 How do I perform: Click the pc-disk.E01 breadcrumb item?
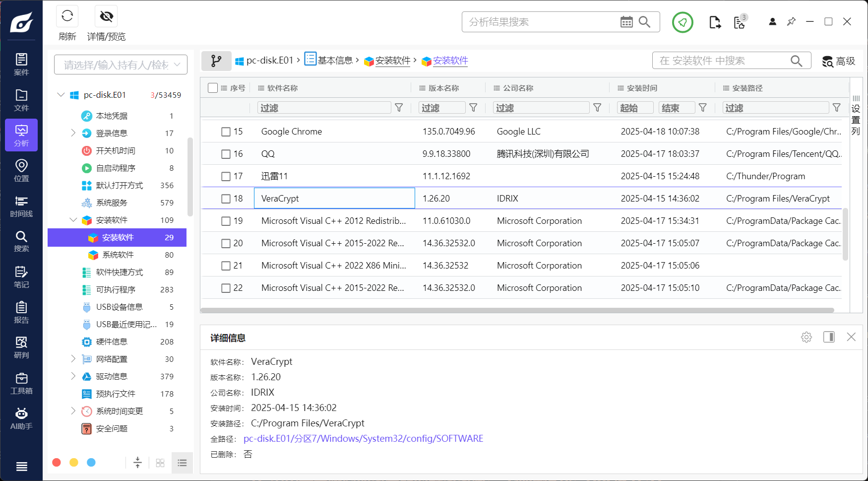tap(264, 61)
